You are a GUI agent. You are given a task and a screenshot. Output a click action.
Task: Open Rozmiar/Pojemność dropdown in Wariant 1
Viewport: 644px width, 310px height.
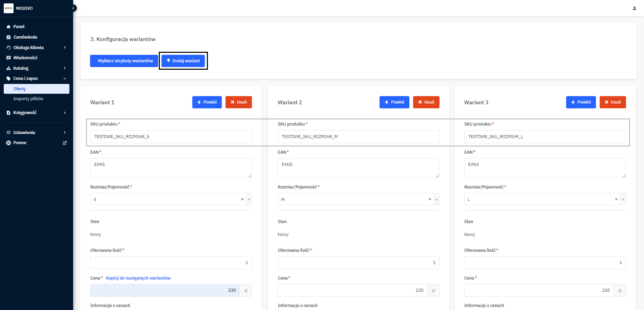[x=249, y=200]
